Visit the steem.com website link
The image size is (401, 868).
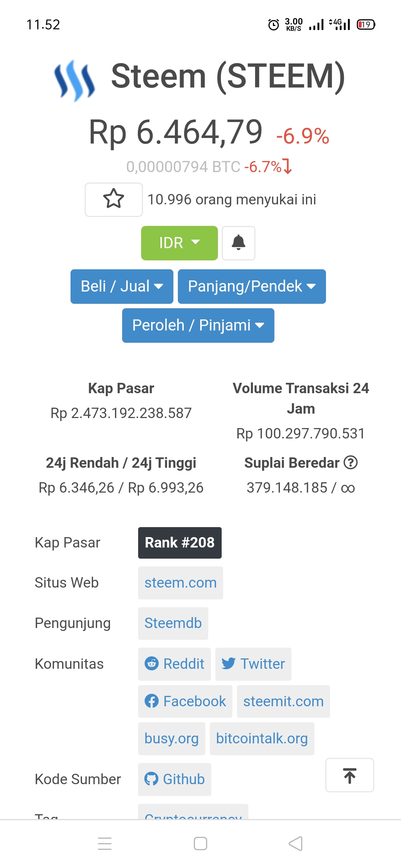[x=180, y=583]
